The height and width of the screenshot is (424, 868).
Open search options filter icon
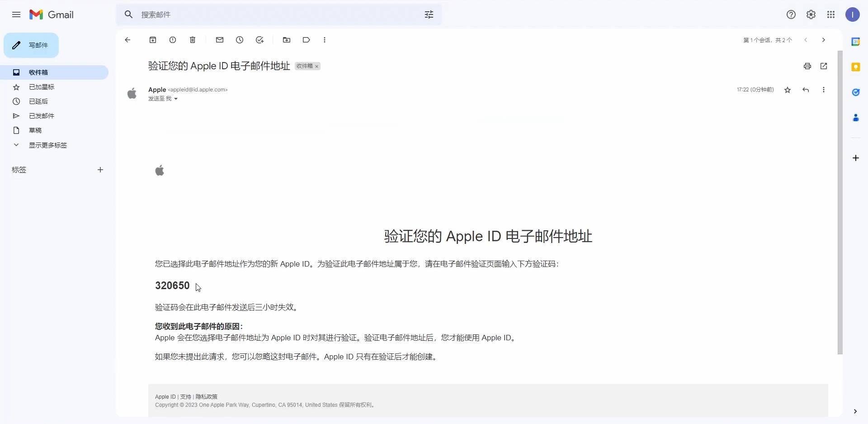pos(429,14)
